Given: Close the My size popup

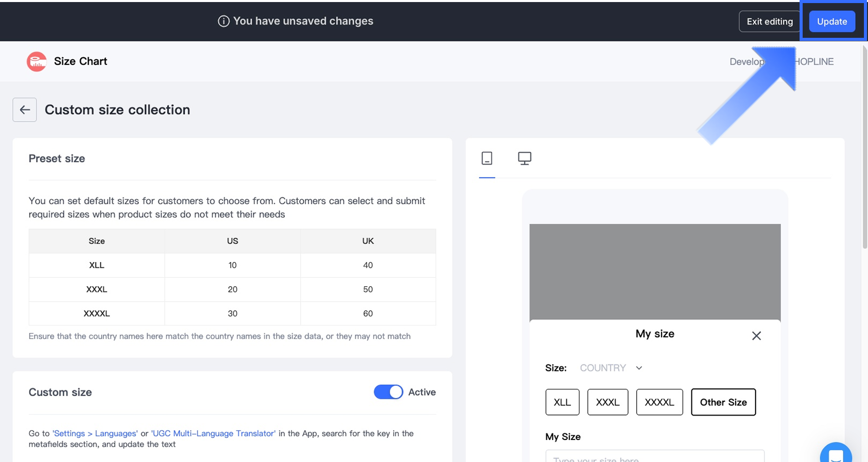Looking at the screenshot, I should [x=756, y=336].
